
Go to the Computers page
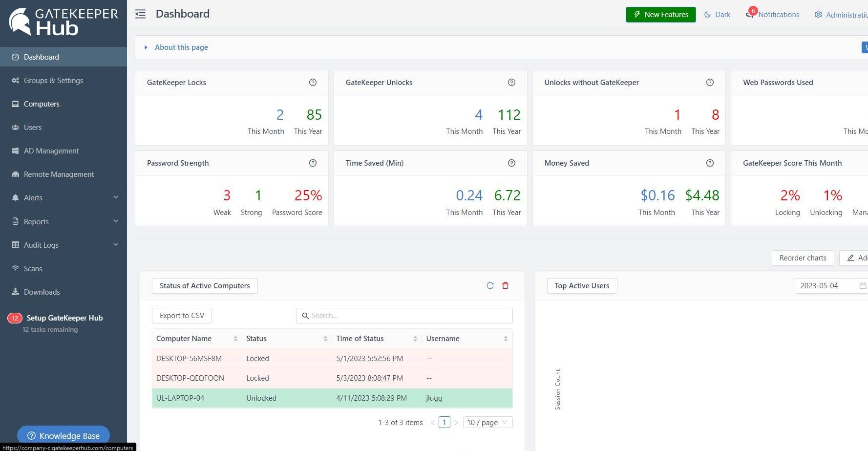64,104
